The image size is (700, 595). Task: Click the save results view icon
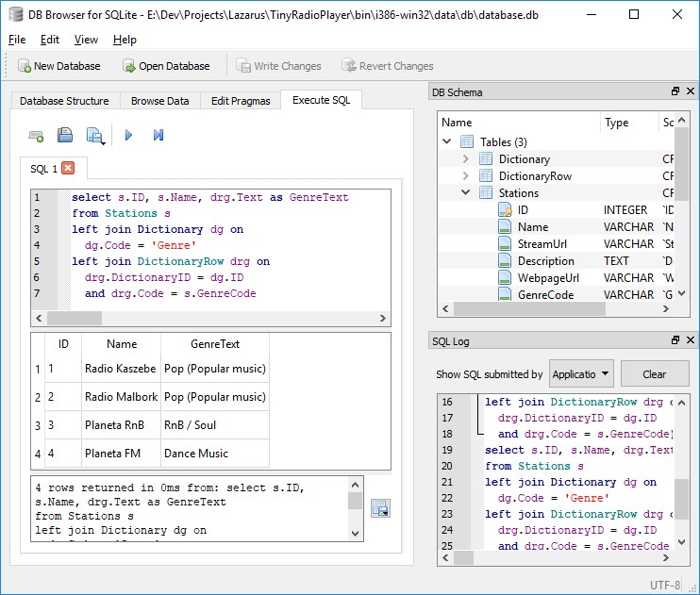(x=381, y=508)
